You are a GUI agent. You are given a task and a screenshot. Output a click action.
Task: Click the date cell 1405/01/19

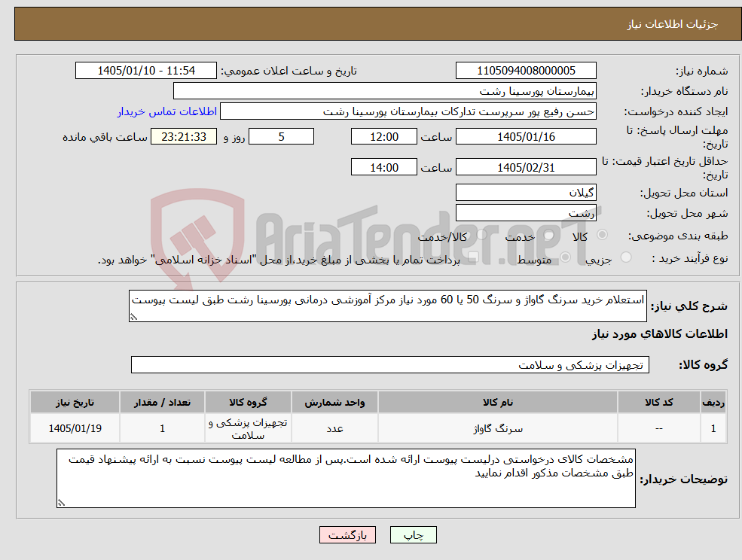pyautogui.click(x=75, y=428)
